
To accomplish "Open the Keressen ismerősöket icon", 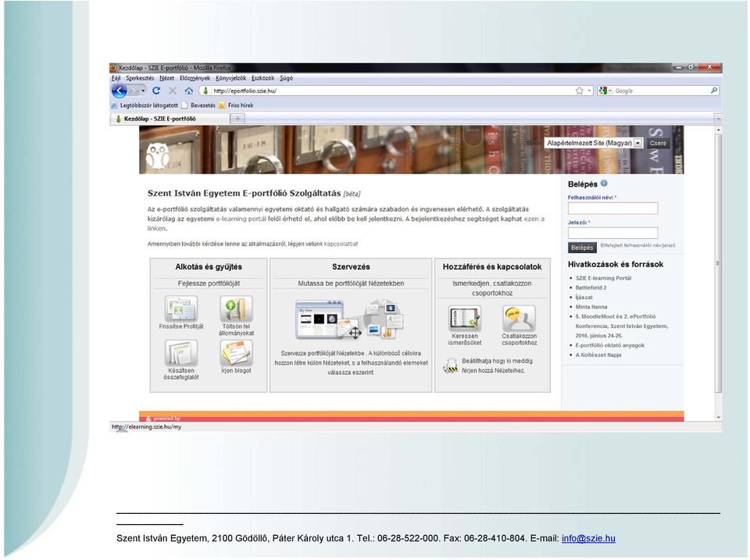I will coord(464,318).
